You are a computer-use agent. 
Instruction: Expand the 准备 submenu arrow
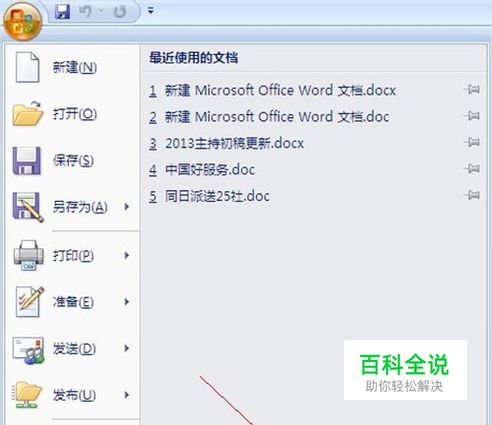127,302
